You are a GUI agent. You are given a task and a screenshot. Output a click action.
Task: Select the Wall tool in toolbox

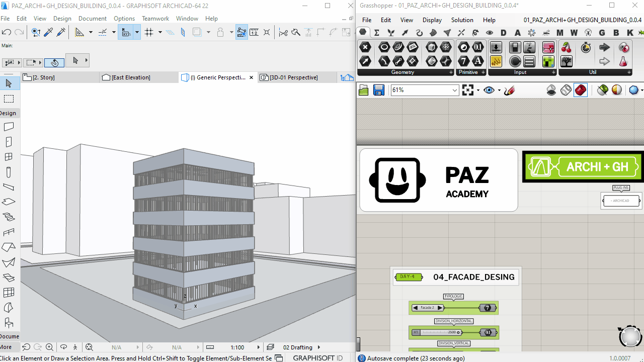point(9,127)
